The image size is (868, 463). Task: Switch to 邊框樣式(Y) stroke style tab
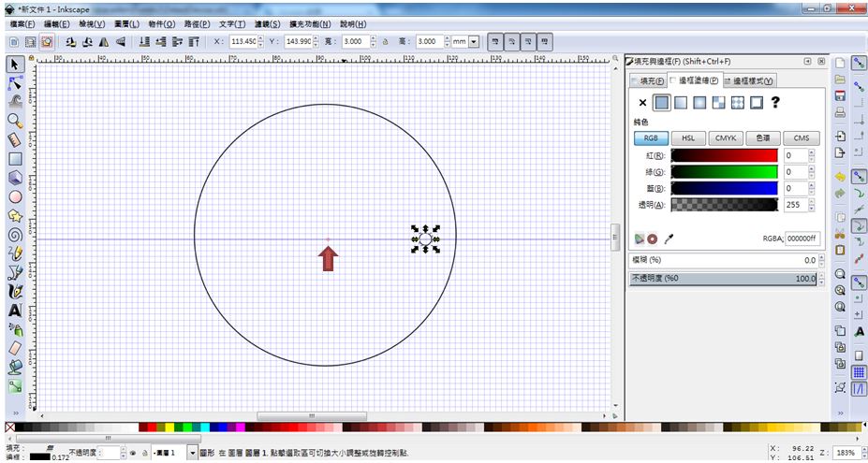pos(748,81)
